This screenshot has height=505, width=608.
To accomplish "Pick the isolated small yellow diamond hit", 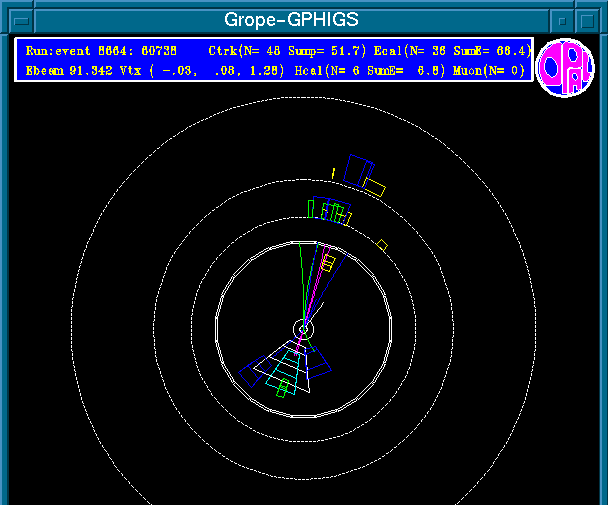I will [x=382, y=244].
